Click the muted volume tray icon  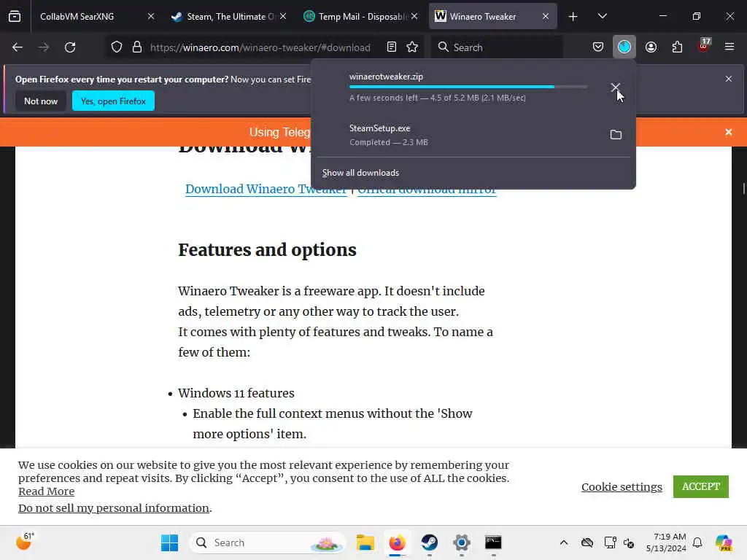click(x=629, y=542)
